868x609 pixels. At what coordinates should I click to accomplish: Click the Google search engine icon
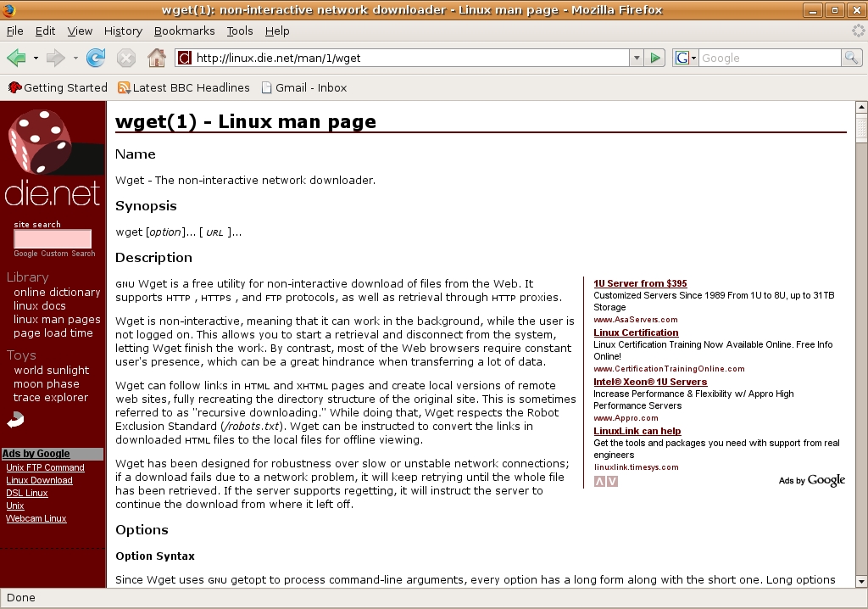[682, 58]
